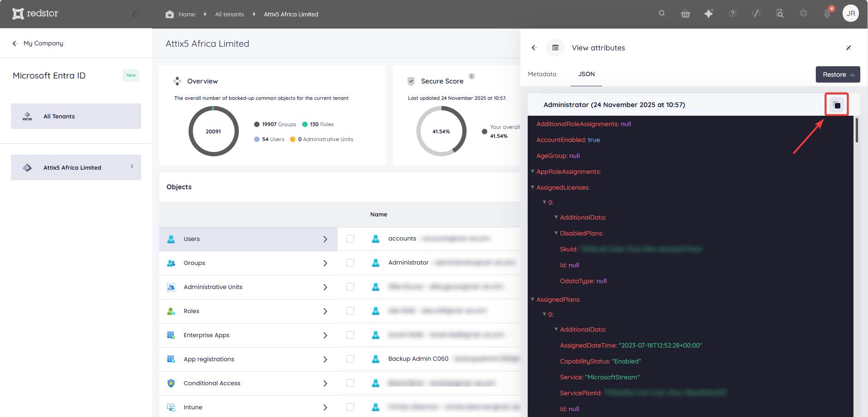Collapse DisabledPlans JSON node
Image resolution: width=868 pixels, height=417 pixels.
point(556,233)
